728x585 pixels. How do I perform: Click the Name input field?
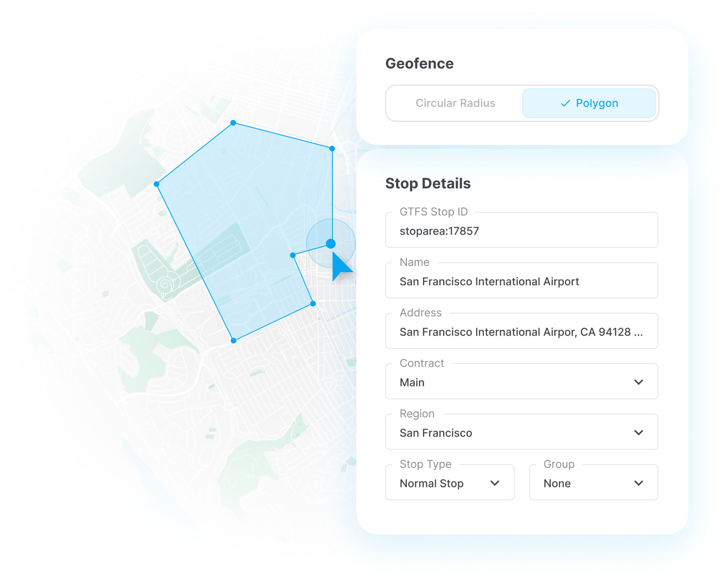coord(521,282)
